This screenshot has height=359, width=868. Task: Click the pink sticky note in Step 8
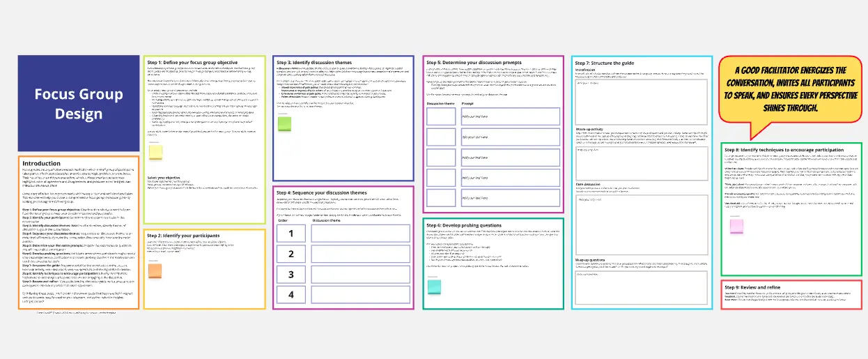click(736, 227)
